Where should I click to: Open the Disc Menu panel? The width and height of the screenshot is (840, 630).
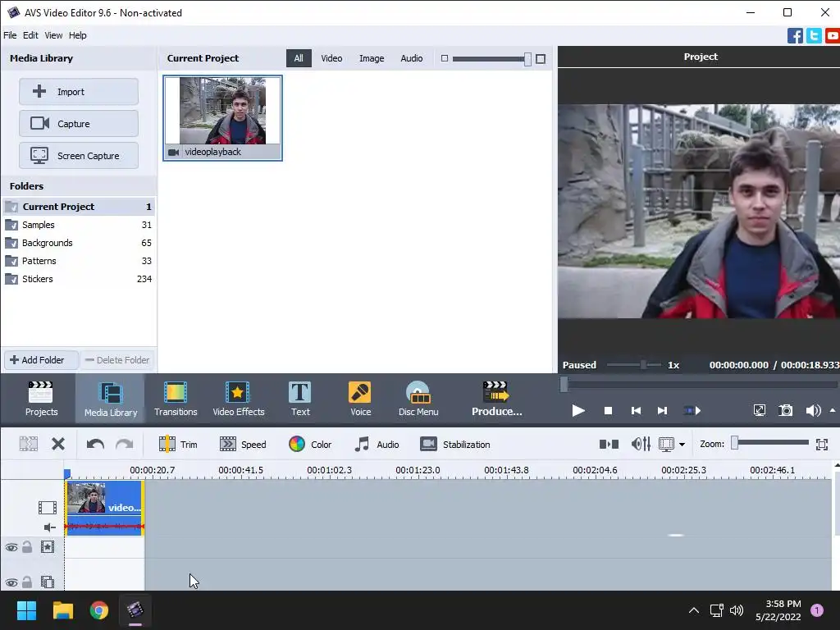(x=418, y=399)
